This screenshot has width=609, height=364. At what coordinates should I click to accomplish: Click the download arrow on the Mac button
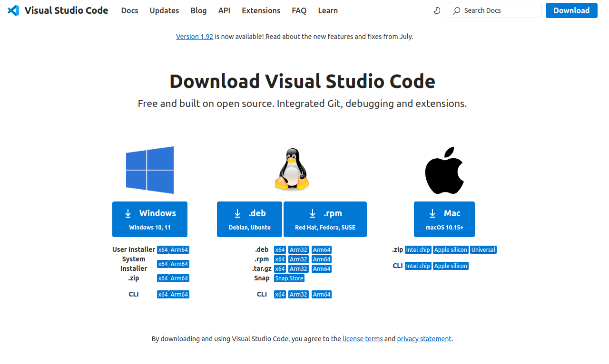432,213
